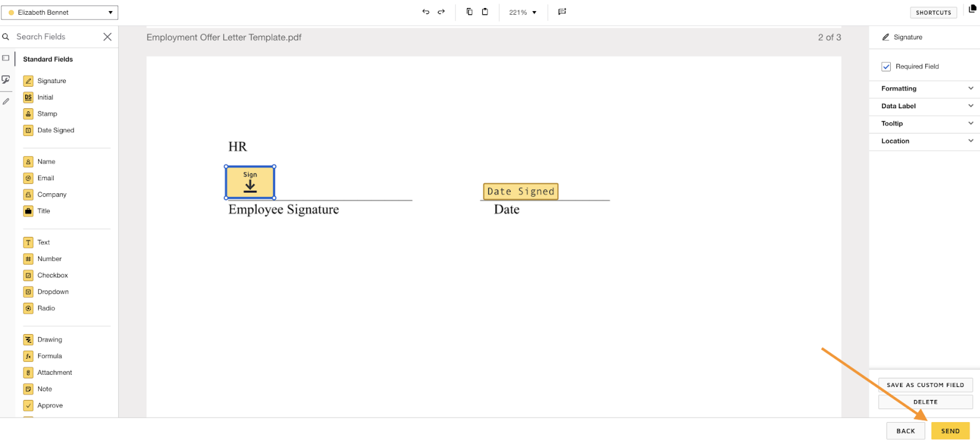The height and width of the screenshot is (443, 980).
Task: Select the Stamp field icon
Action: point(28,114)
